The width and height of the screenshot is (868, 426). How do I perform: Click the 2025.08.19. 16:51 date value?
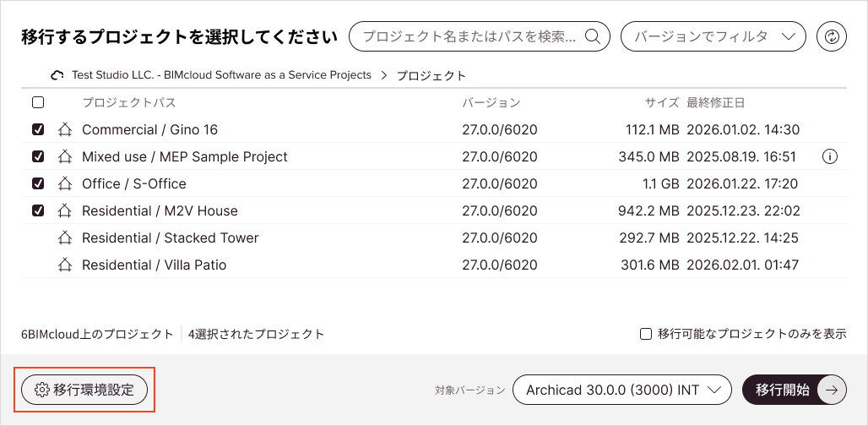(x=742, y=156)
